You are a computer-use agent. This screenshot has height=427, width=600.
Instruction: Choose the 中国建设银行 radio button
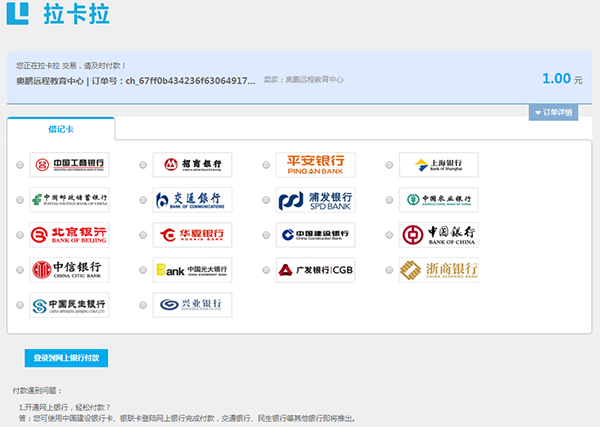tap(266, 236)
